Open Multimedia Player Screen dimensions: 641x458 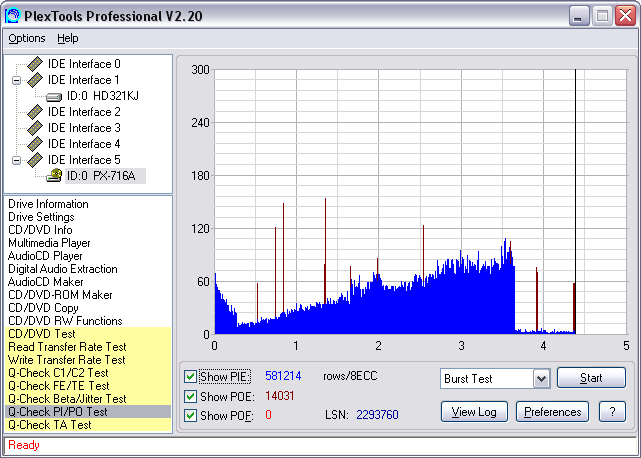49,243
